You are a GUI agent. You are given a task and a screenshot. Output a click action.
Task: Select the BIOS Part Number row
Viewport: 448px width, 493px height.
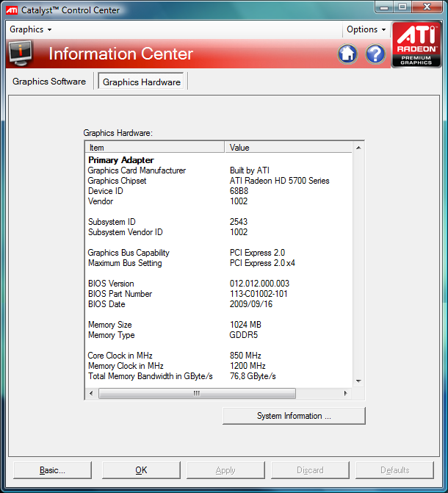219,294
